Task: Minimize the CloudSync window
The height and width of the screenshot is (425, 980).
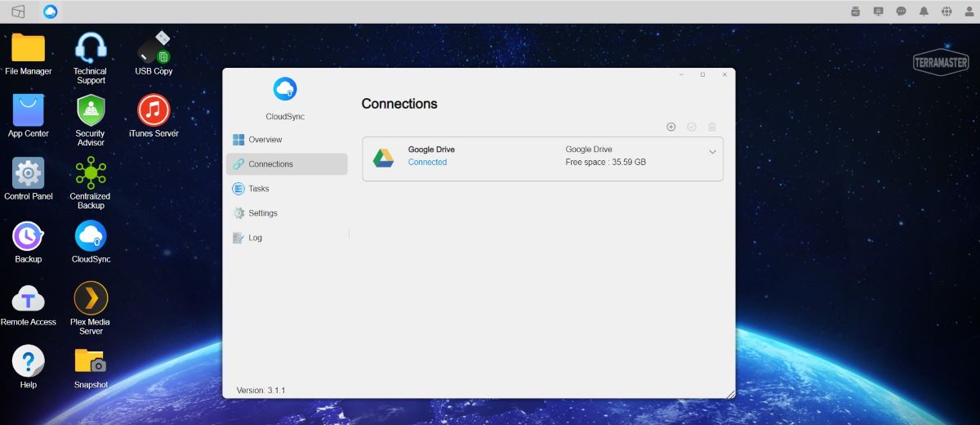Action: coord(682,74)
